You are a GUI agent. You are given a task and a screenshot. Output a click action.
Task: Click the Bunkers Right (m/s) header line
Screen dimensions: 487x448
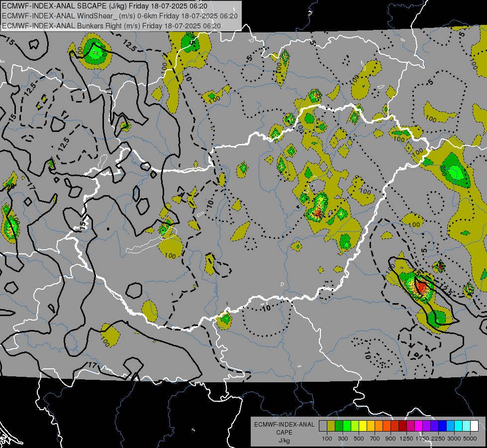click(x=111, y=26)
